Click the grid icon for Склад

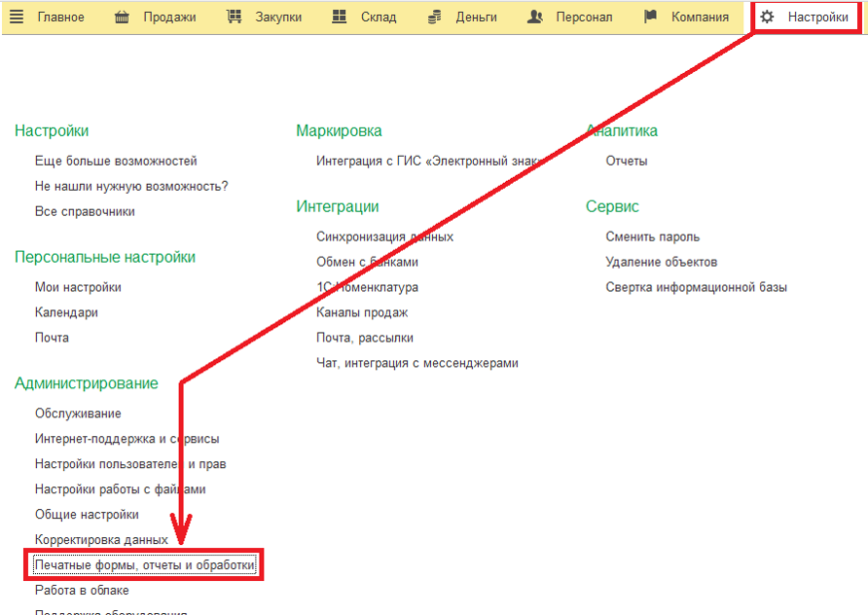point(339,18)
